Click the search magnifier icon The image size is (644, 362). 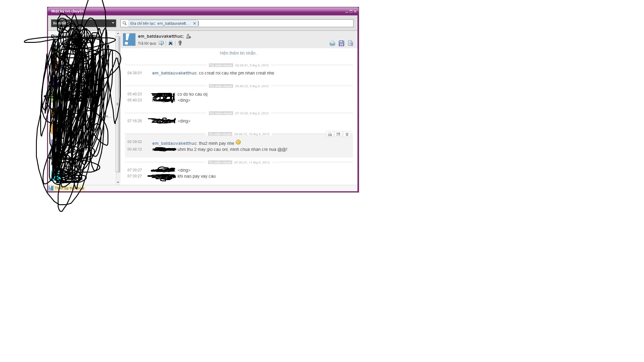(x=124, y=23)
